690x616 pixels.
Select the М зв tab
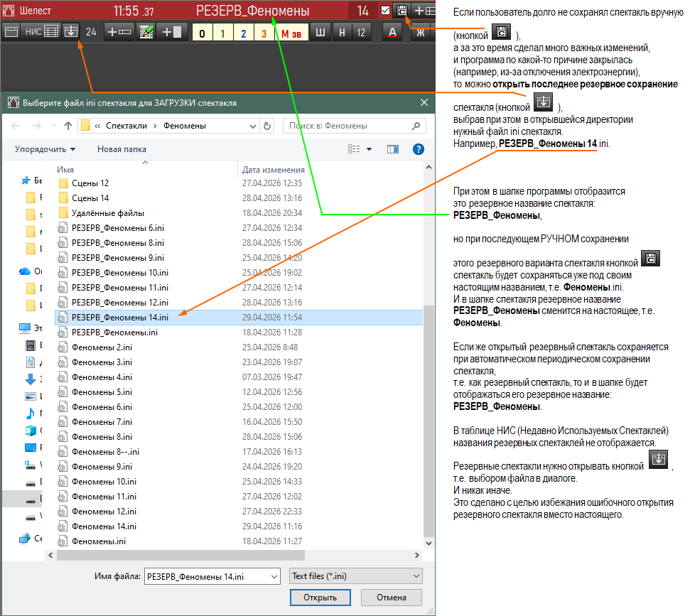pos(291,33)
